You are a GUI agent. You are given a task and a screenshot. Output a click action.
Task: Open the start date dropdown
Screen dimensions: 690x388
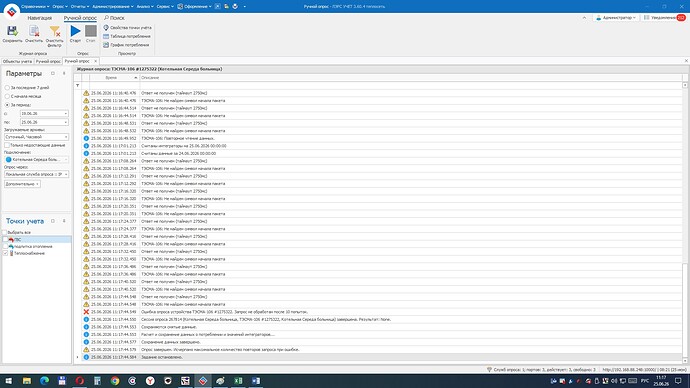point(66,113)
